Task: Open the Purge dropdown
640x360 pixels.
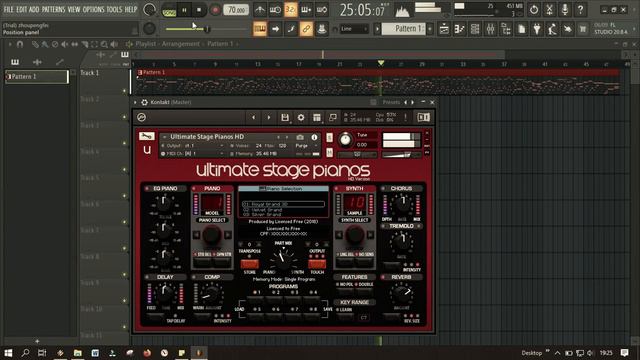Action: coord(305,146)
